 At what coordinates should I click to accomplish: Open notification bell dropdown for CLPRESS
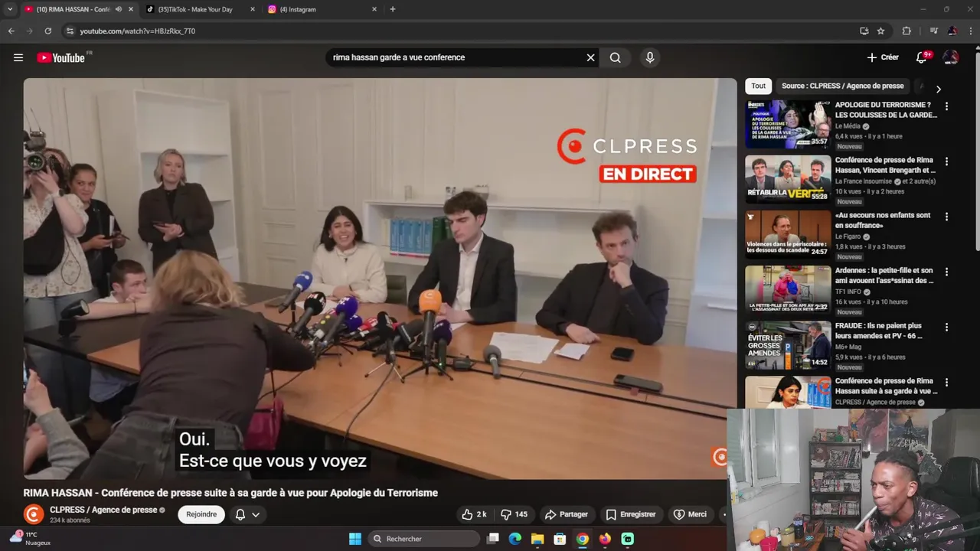247,514
